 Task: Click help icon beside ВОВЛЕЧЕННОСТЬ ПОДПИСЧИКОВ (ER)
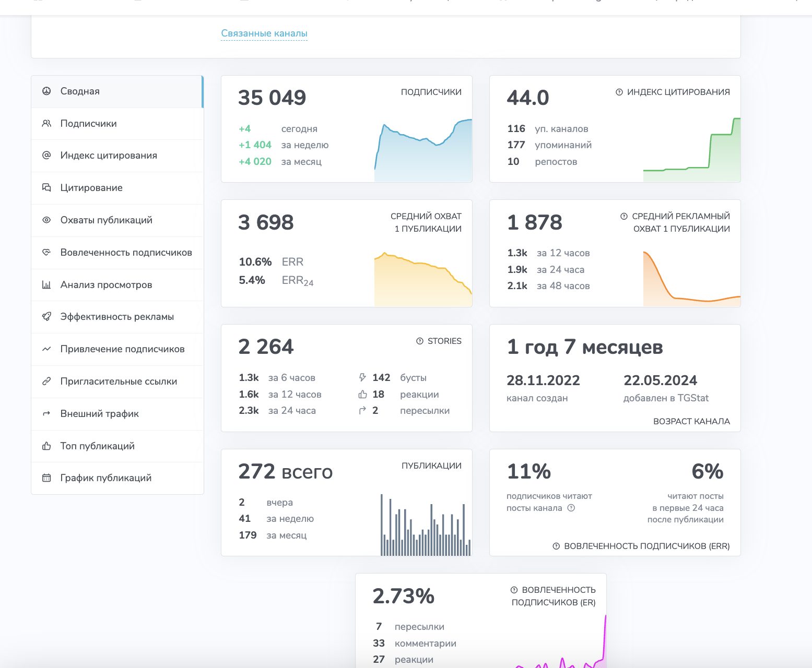[514, 590]
